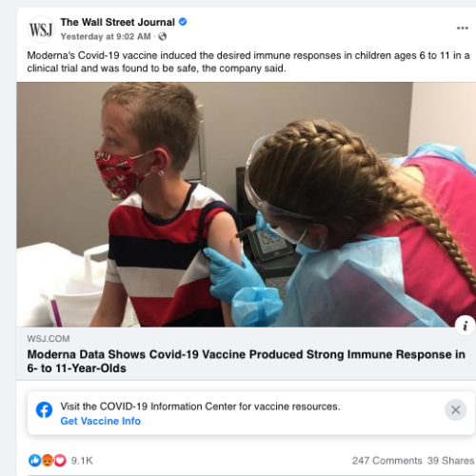
Task: Click the angry face reaction icon
Action: 48,460
